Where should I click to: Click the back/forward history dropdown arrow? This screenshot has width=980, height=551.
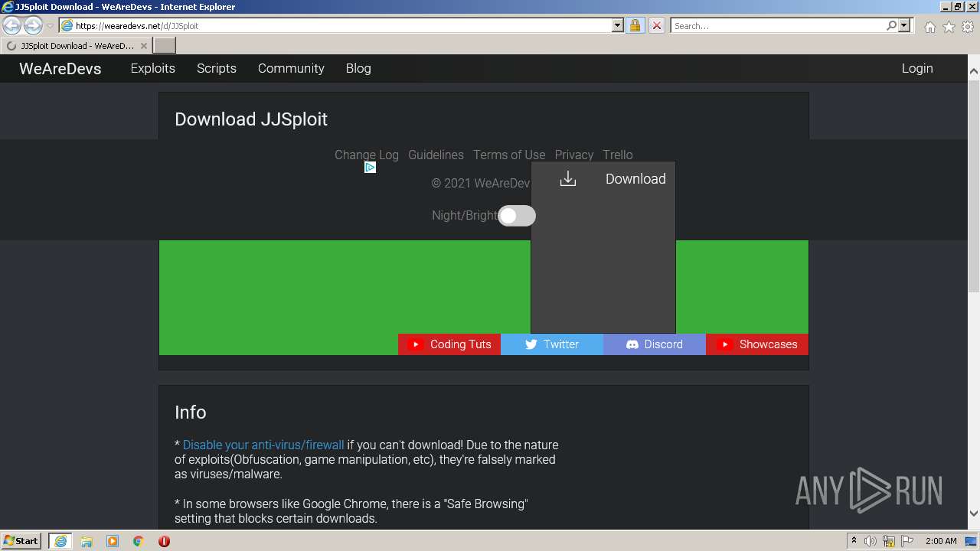point(50,25)
